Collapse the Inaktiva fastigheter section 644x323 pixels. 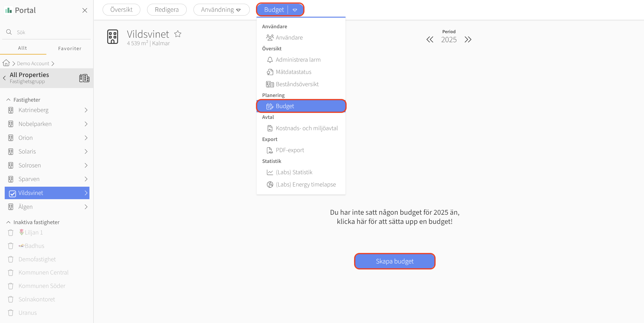[8, 222]
